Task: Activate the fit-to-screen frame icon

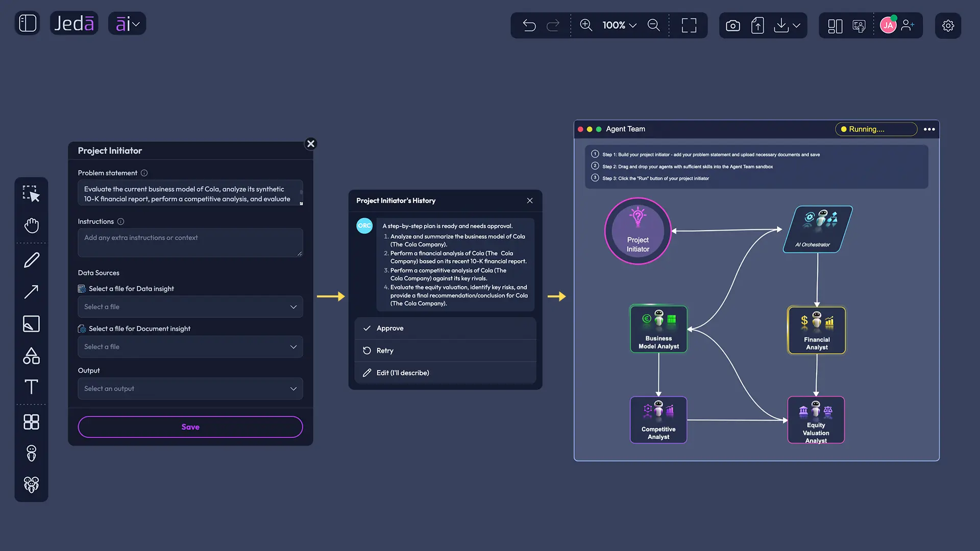Action: [689, 25]
